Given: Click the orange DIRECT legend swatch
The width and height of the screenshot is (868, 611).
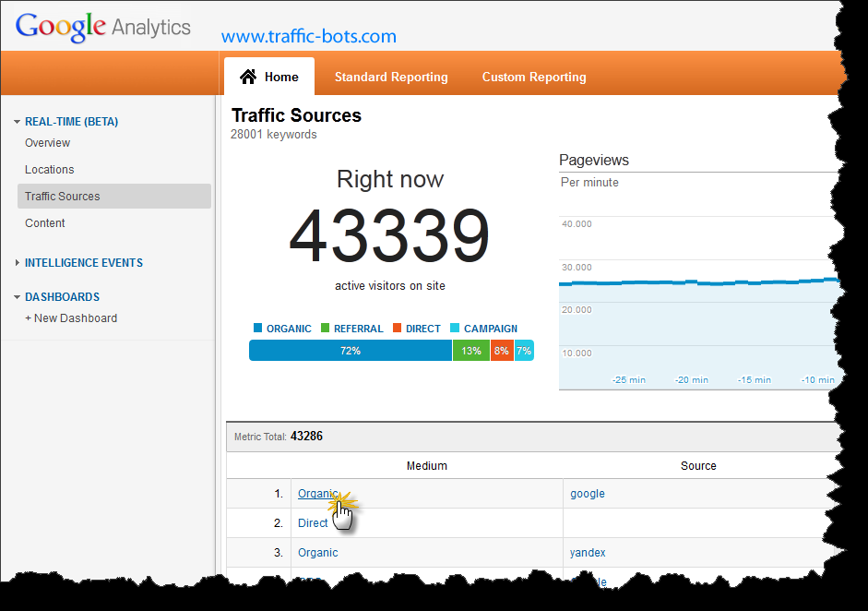Looking at the screenshot, I should click(x=397, y=329).
